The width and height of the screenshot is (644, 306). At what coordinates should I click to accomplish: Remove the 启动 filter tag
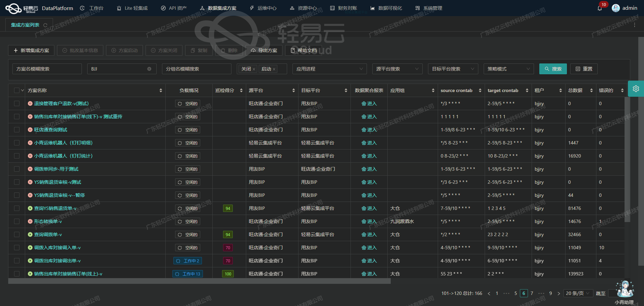(x=274, y=69)
